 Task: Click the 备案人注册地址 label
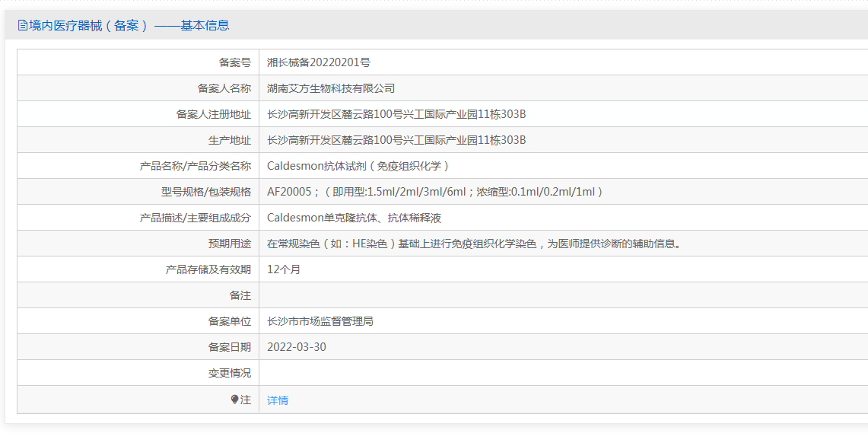[x=214, y=114]
